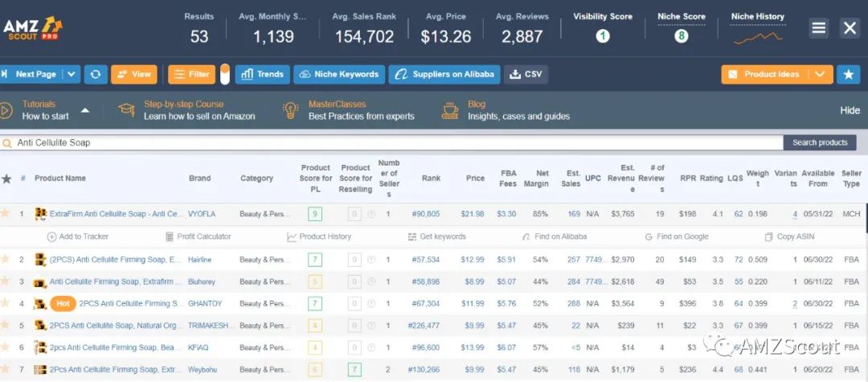
Task: Click Find on Alibaba
Action: pos(554,236)
